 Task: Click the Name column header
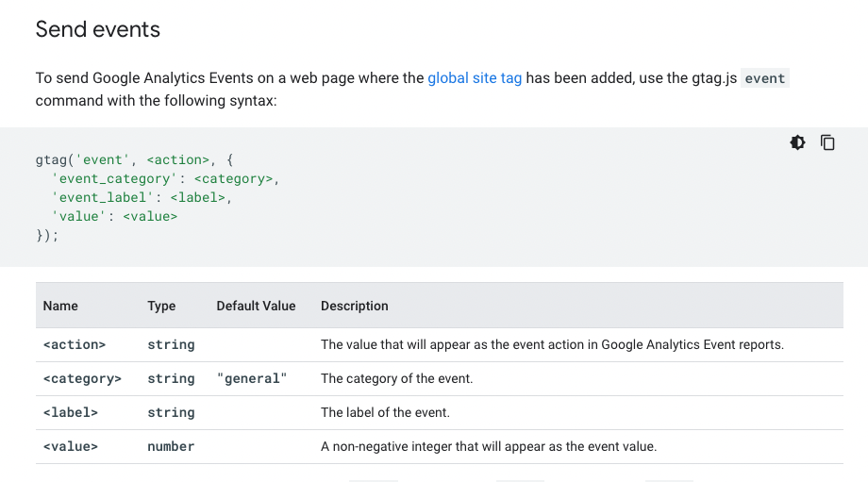pyautogui.click(x=60, y=306)
